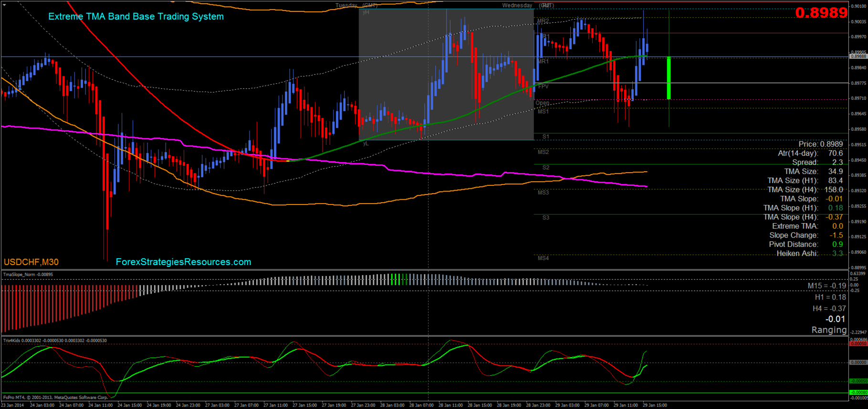Image resolution: width=868 pixels, height=409 pixels.
Task: Click the 23 Jan 2014 time axis label
Action: click(x=12, y=405)
